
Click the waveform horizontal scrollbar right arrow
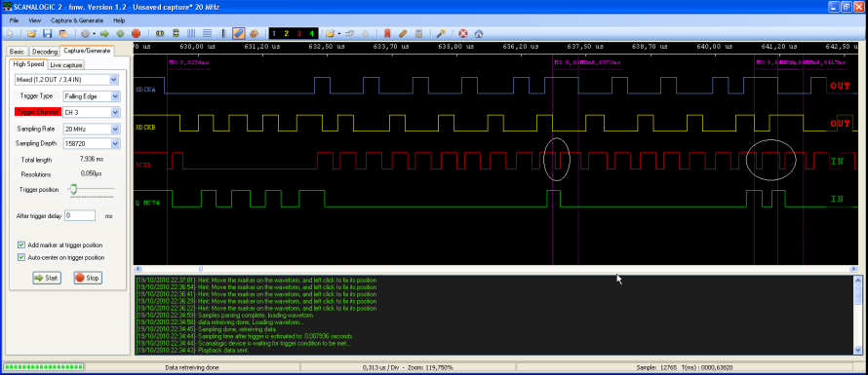pyautogui.click(x=853, y=268)
